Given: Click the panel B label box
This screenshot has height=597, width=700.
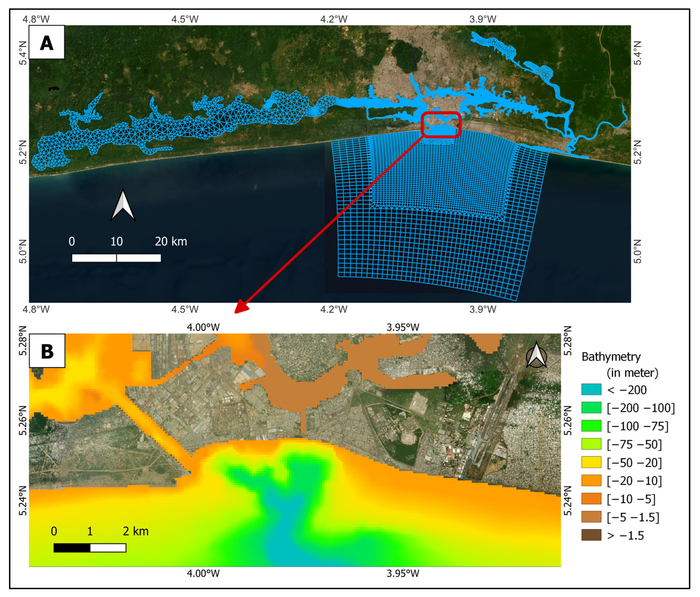Looking at the screenshot, I should [47, 351].
